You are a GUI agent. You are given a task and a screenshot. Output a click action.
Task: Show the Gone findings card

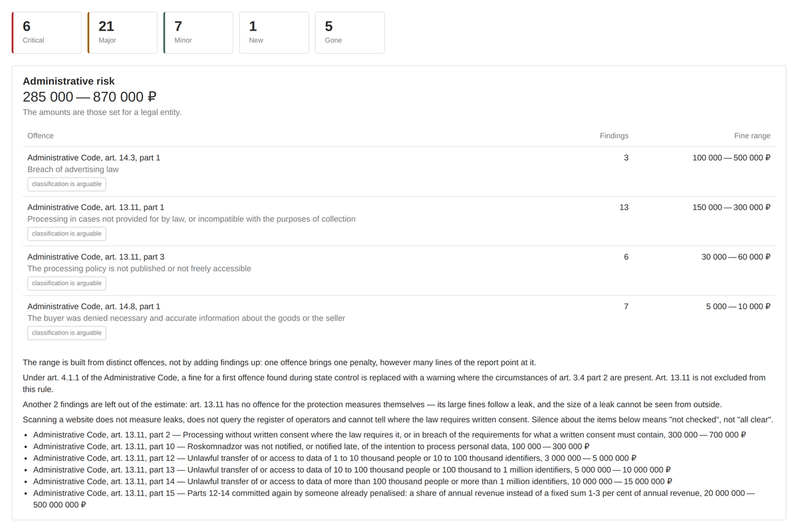(x=350, y=33)
